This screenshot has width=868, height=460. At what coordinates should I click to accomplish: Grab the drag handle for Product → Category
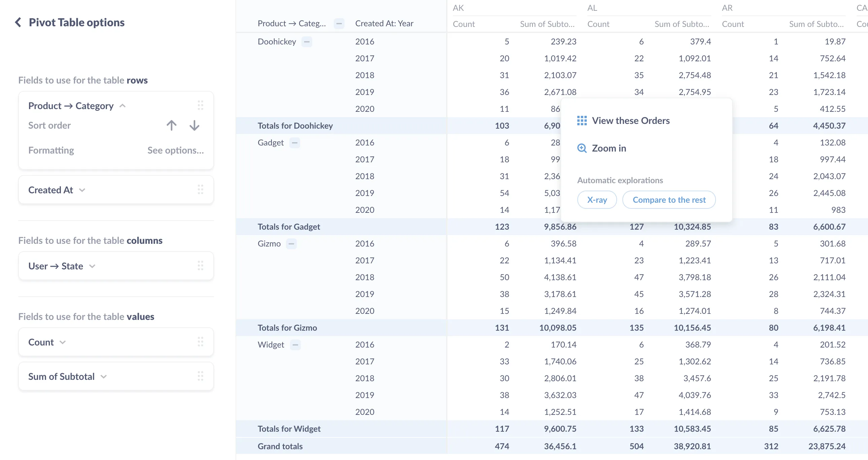[x=201, y=105]
